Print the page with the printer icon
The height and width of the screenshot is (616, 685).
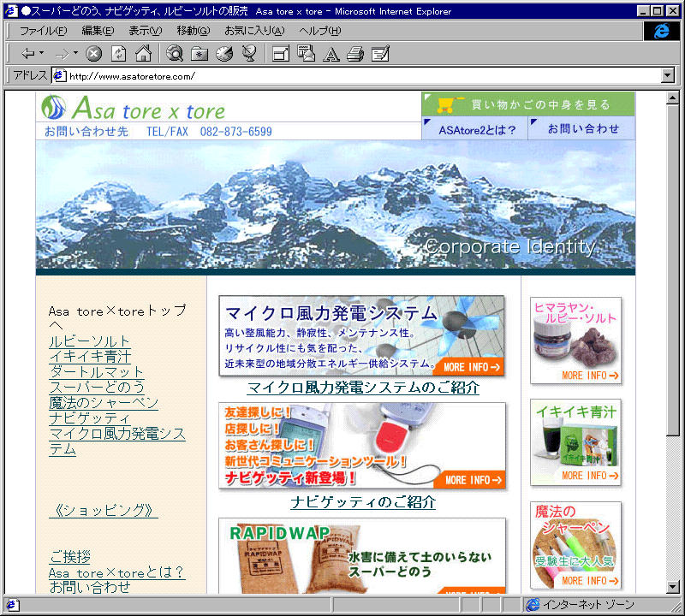point(355,54)
